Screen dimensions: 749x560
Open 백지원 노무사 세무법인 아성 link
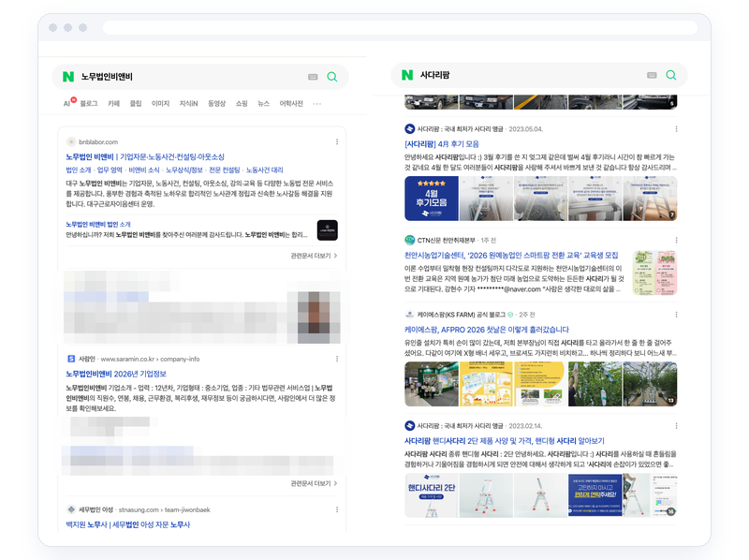point(128,524)
